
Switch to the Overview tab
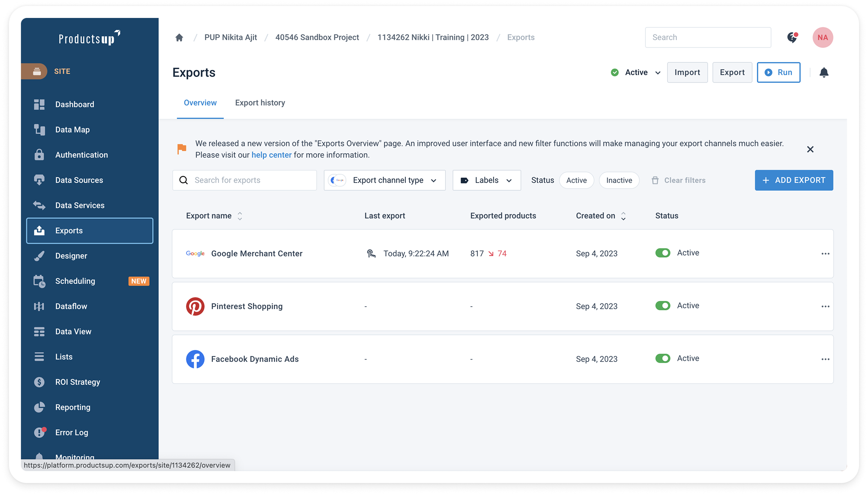tap(200, 103)
